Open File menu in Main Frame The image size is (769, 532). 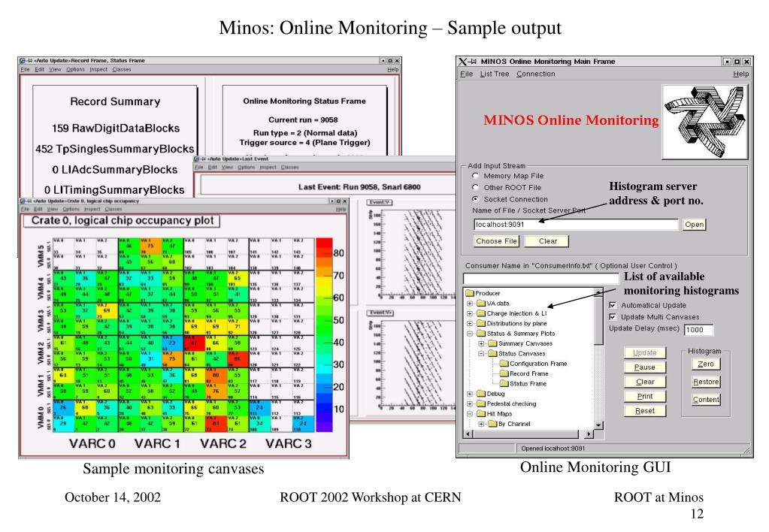click(466, 74)
